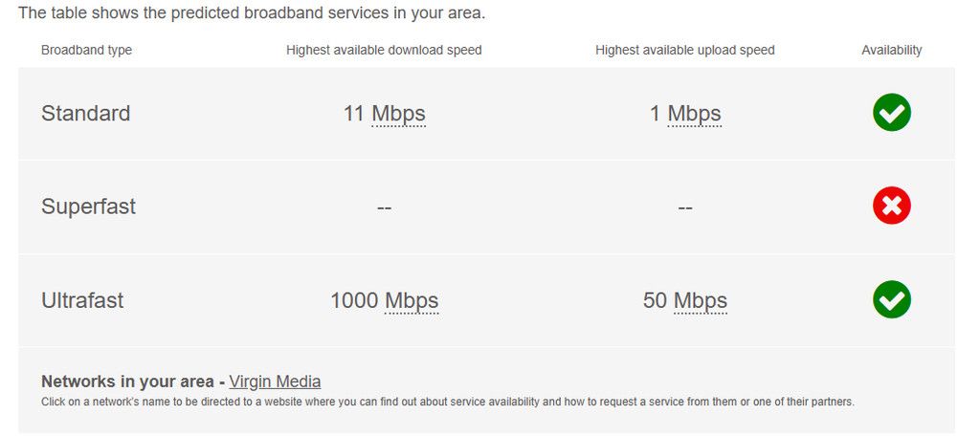The image size is (980, 436).
Task: Click the Highest available download speed header
Action: tap(384, 50)
